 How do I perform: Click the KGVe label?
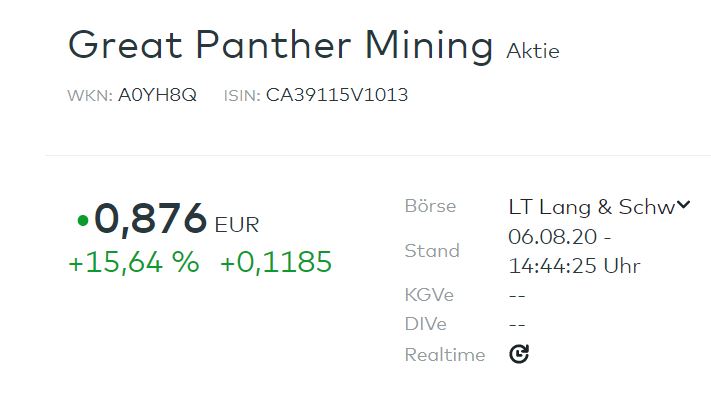[426, 296]
